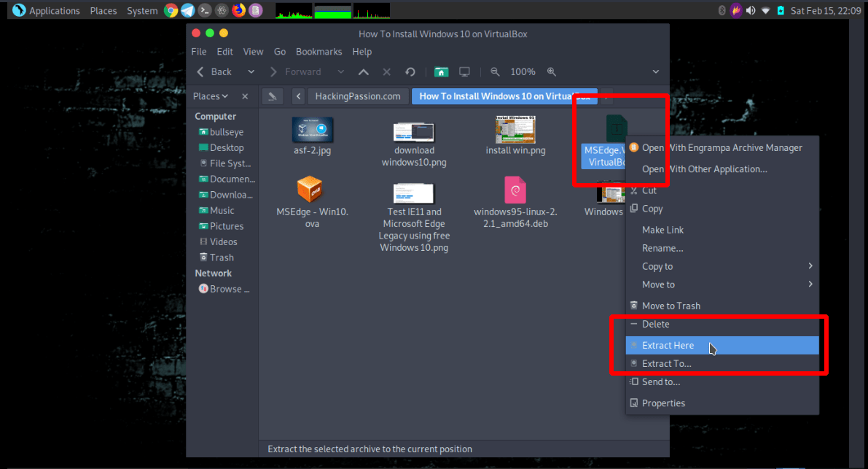Go up to the parent folder
The height and width of the screenshot is (469, 868).
click(x=363, y=72)
